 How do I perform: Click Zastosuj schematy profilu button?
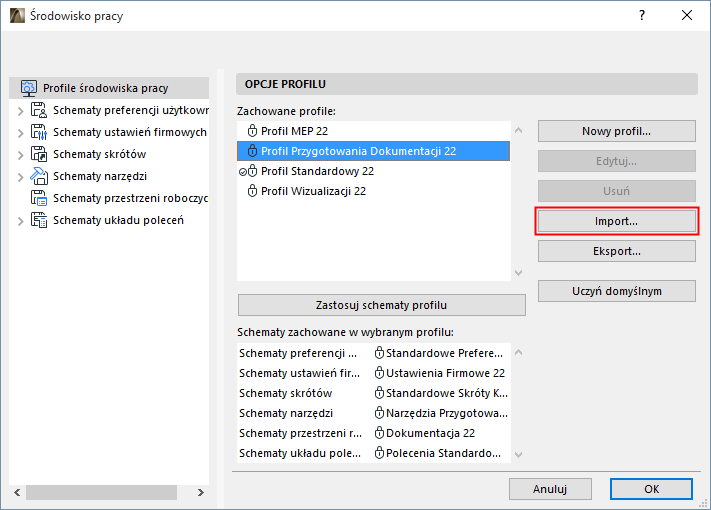coord(381,305)
